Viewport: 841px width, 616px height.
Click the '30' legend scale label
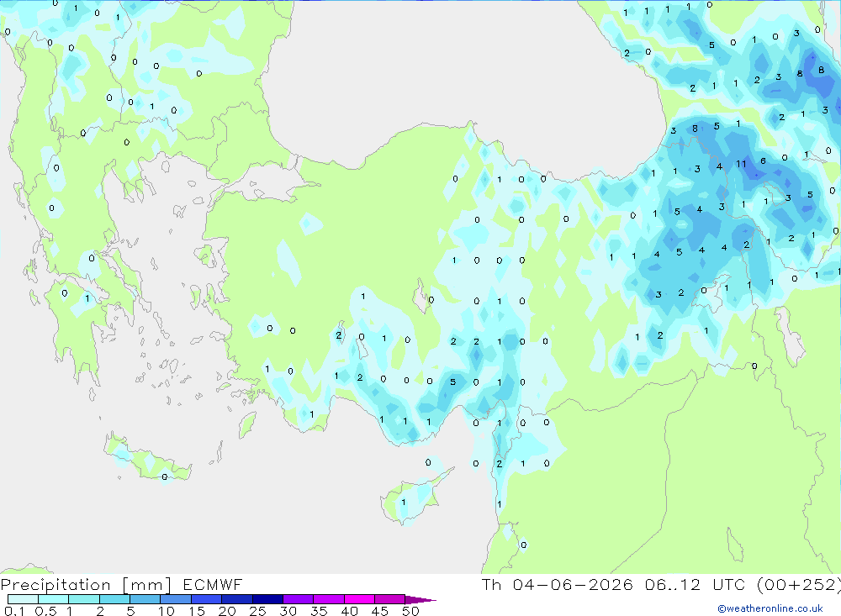(x=288, y=611)
